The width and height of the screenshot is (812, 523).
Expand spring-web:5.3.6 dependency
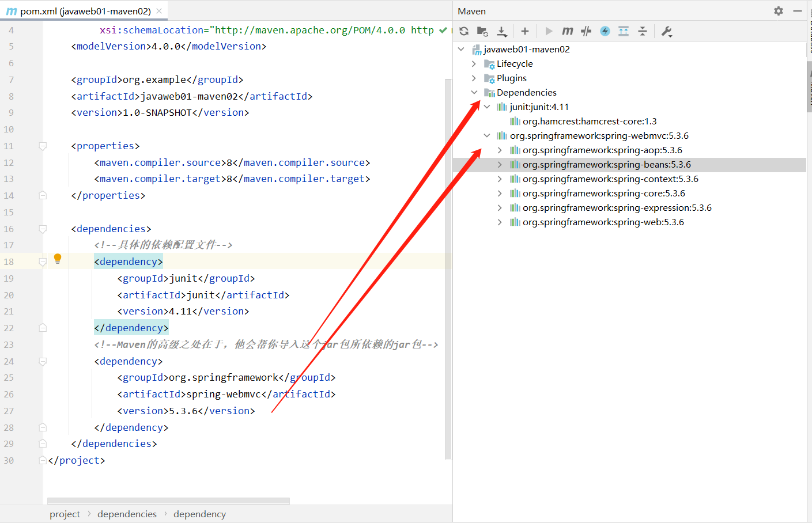coord(500,222)
